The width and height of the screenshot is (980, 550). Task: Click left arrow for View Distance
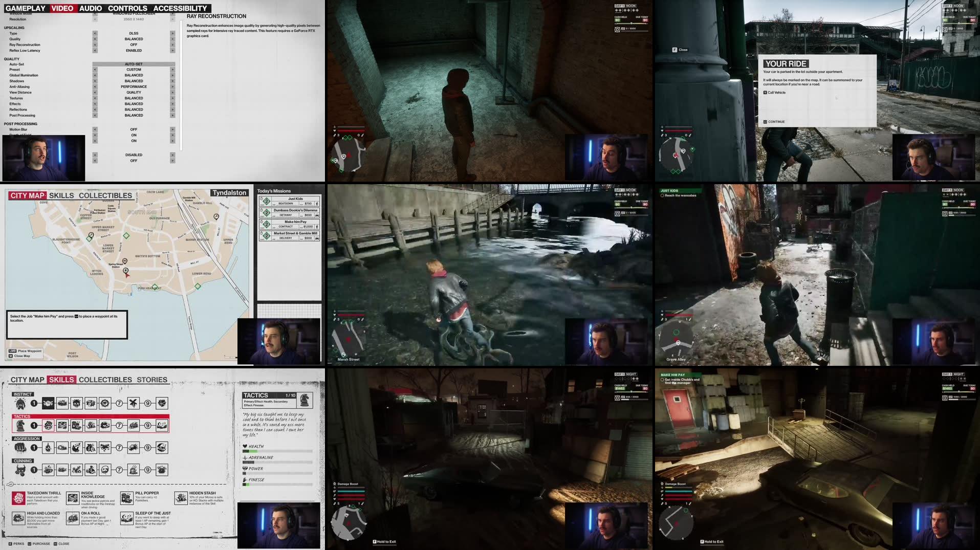tap(95, 92)
